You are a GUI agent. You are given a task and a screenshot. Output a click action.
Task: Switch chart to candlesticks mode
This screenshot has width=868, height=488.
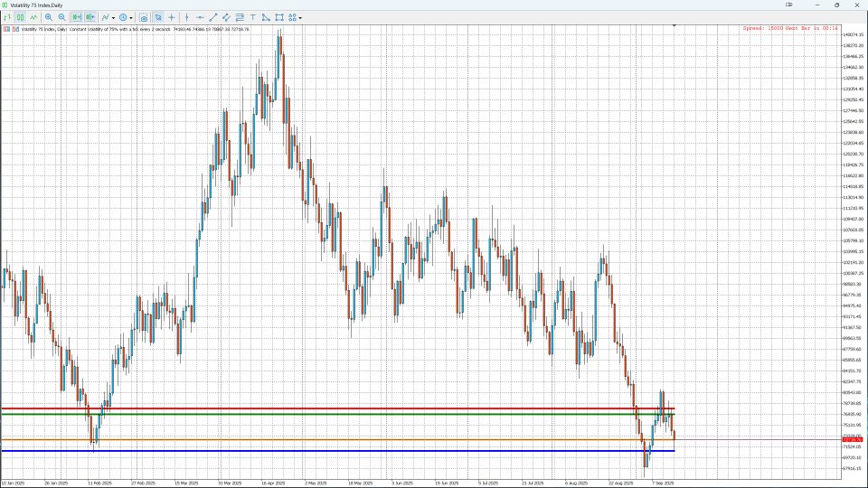coord(20,17)
